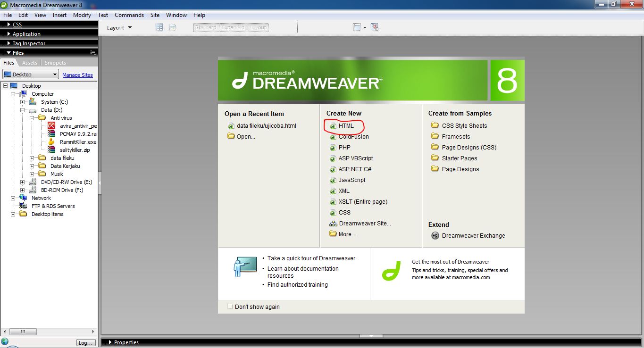Create a new ColdFusion document
This screenshot has height=348, width=644.
click(x=349, y=137)
